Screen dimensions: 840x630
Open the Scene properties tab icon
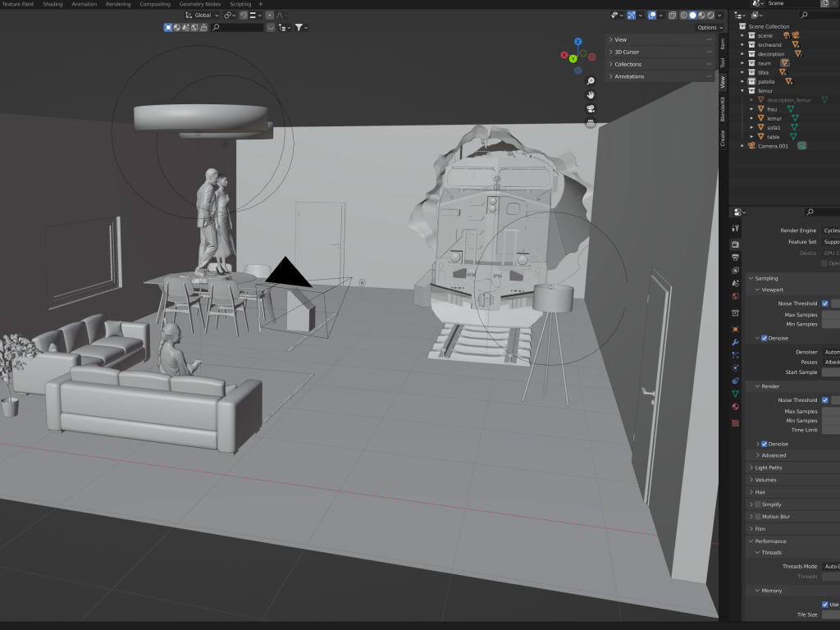pos(736,283)
